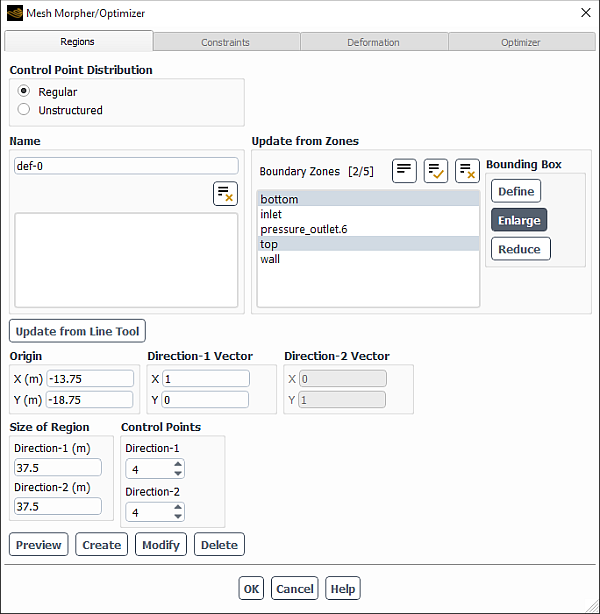Viewport: 600px width, 614px height.
Task: Open the Deformation tab
Action: click(374, 42)
